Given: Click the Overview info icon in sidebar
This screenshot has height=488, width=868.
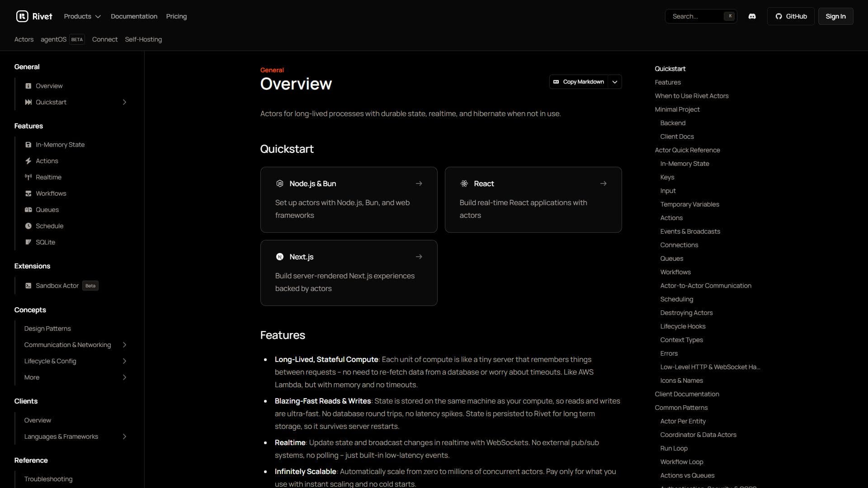Looking at the screenshot, I should click(x=28, y=86).
